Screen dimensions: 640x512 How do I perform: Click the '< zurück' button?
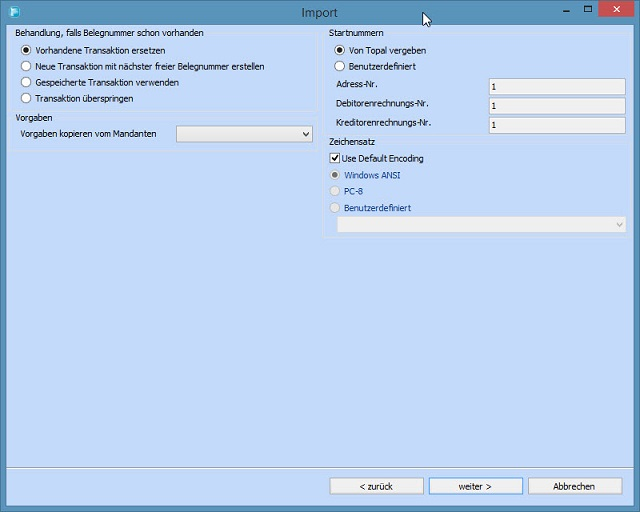tap(376, 486)
